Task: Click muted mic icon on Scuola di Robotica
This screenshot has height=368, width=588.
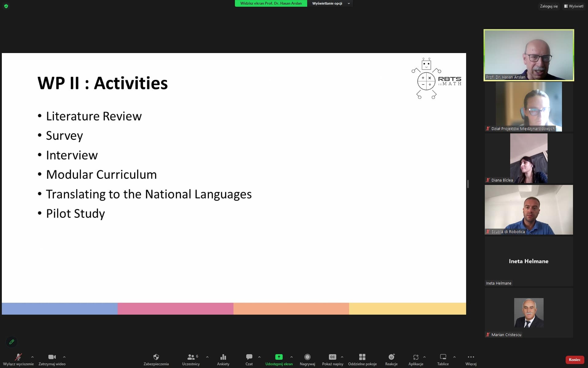Action: [488, 232]
